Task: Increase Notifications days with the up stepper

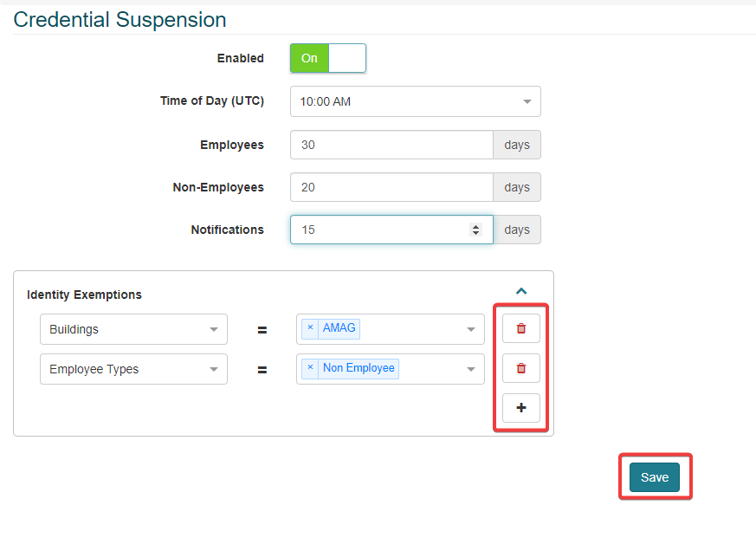Action: click(x=475, y=227)
